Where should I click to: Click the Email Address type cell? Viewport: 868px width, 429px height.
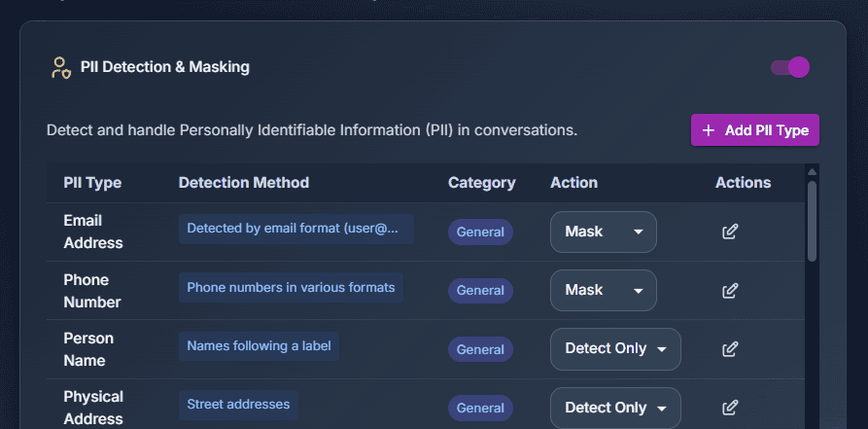(x=93, y=232)
